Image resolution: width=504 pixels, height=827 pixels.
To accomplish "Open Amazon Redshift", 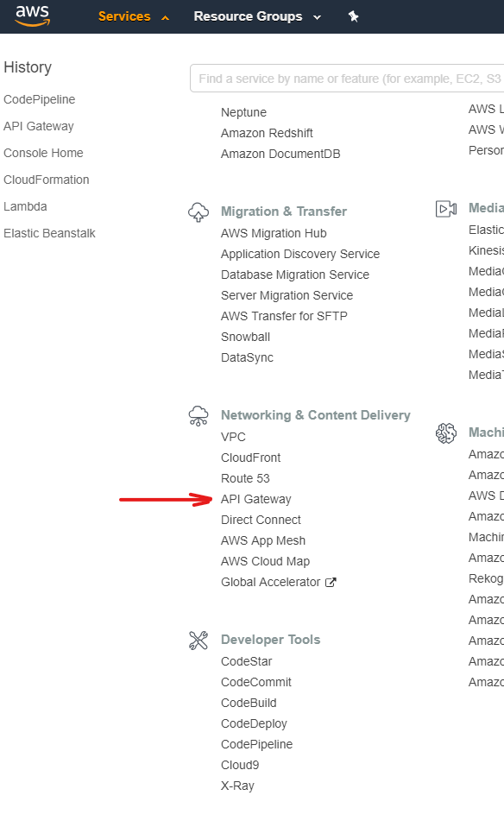I will (x=267, y=133).
